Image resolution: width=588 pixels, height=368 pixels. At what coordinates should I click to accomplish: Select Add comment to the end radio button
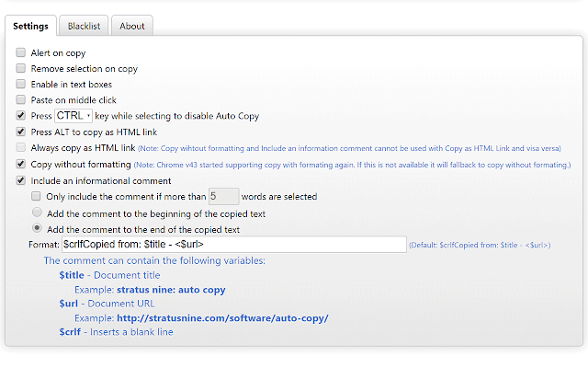click(37, 228)
